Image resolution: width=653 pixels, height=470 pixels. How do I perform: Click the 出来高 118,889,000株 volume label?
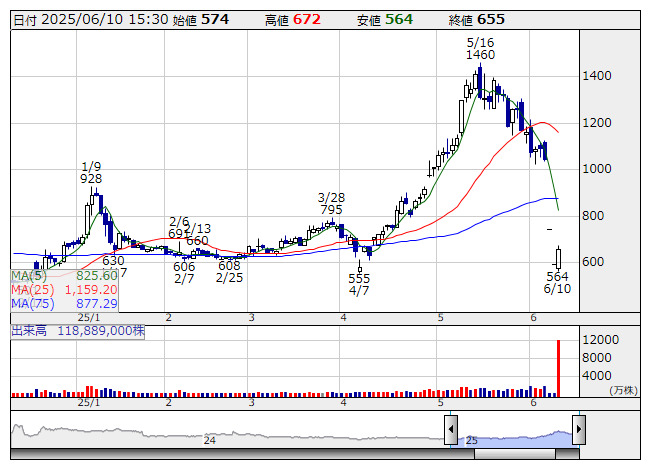[78, 331]
